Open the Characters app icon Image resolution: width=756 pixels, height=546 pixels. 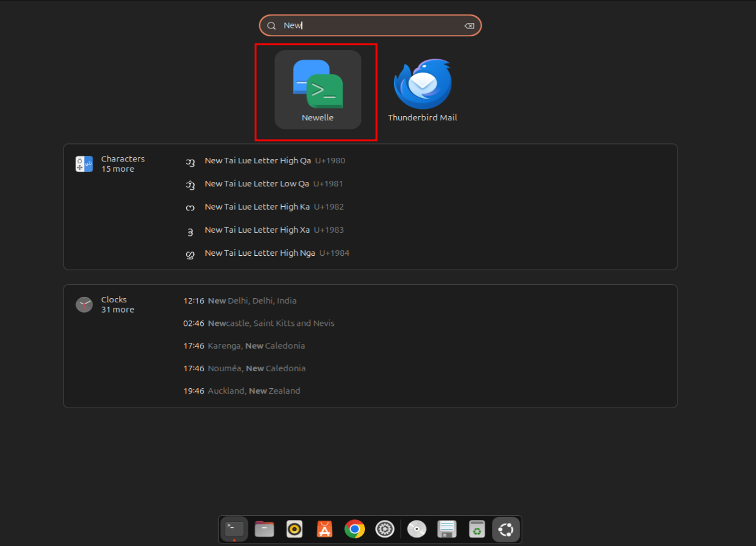[x=84, y=164]
